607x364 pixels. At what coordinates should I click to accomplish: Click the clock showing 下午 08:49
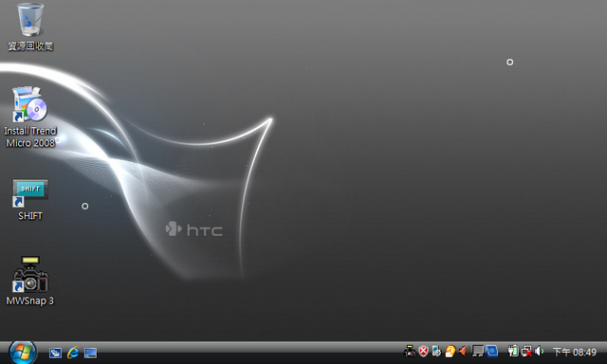tap(575, 352)
